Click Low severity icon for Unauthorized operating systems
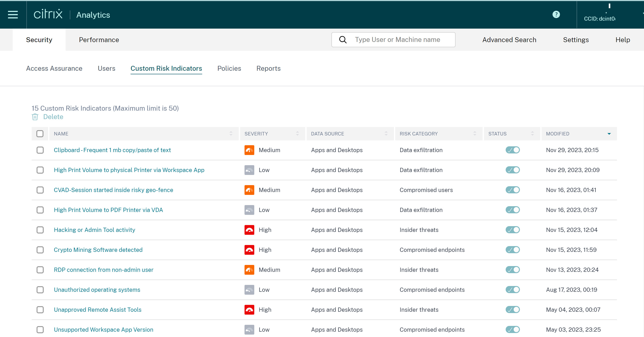644x337 pixels. tap(249, 290)
